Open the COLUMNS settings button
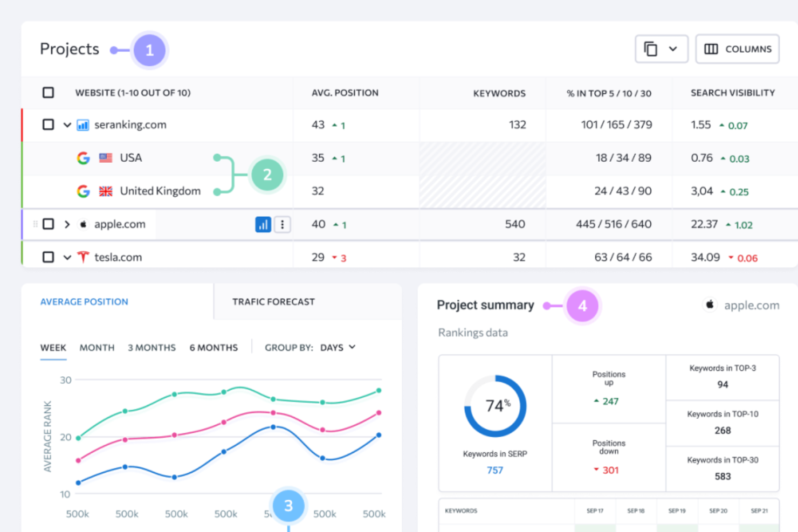Screen dimensions: 798x532 [x=737, y=49]
